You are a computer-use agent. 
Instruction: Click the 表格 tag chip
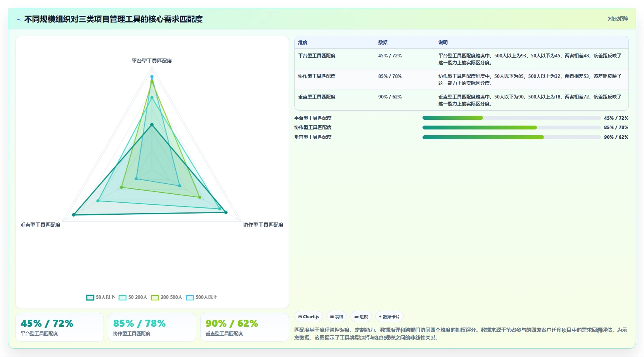pyautogui.click(x=337, y=317)
